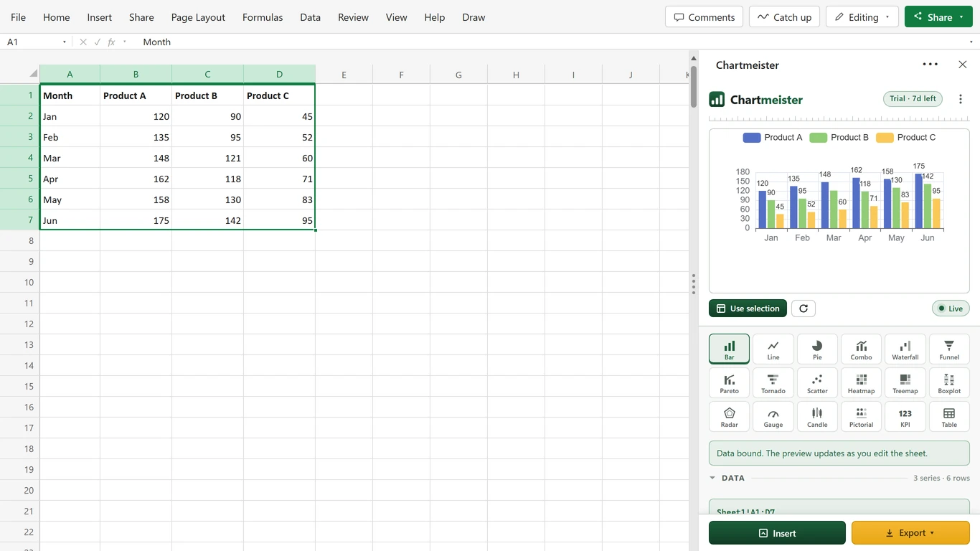Open the Home tab
The image size is (980, 551).
tap(57, 17)
